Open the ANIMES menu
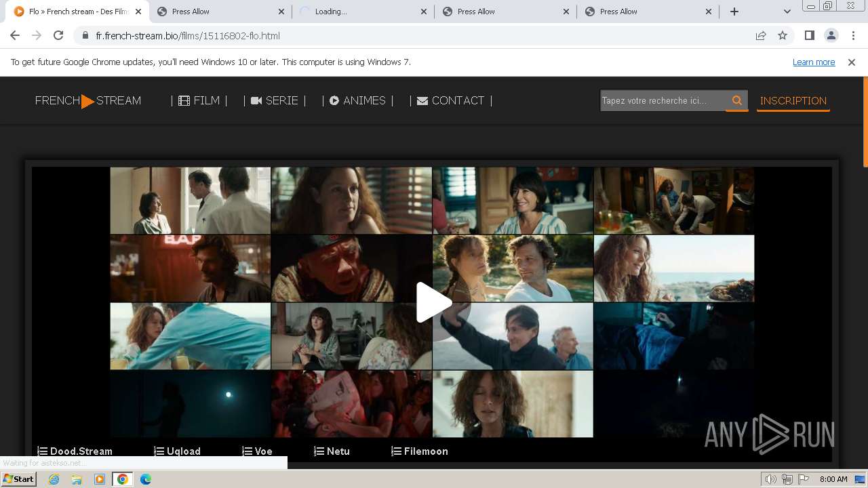 (357, 100)
